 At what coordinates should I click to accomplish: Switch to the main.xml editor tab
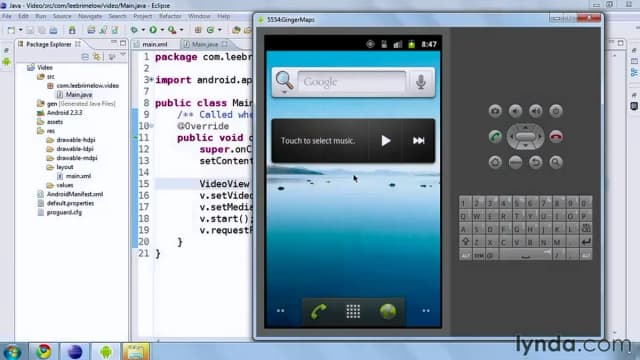point(155,44)
